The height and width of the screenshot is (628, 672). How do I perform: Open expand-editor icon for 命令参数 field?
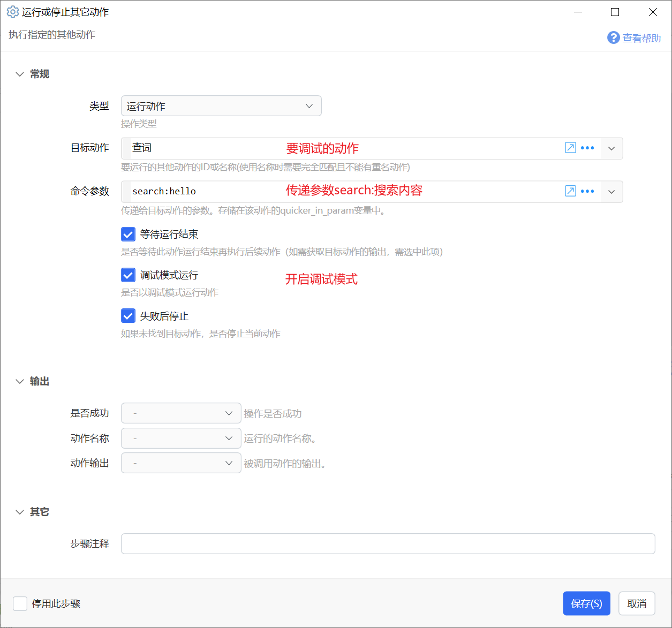click(570, 191)
